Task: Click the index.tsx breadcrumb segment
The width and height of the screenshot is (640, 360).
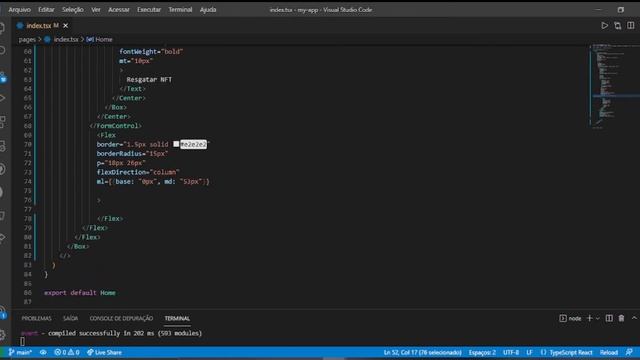Action: point(66,40)
